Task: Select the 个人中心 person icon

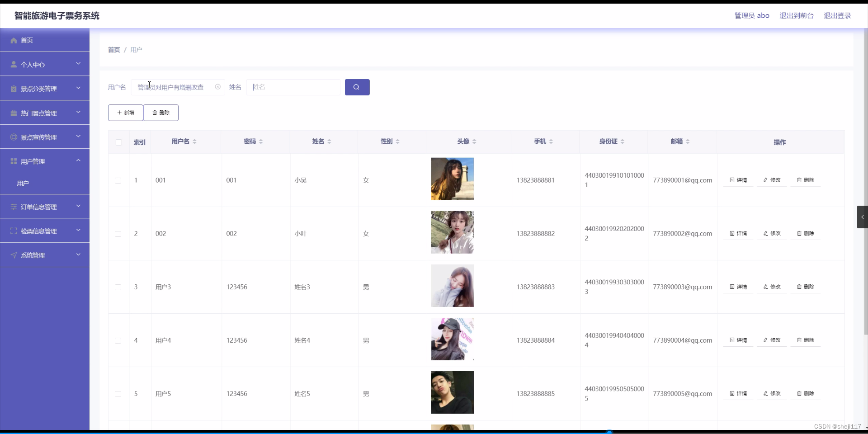Action: point(14,64)
